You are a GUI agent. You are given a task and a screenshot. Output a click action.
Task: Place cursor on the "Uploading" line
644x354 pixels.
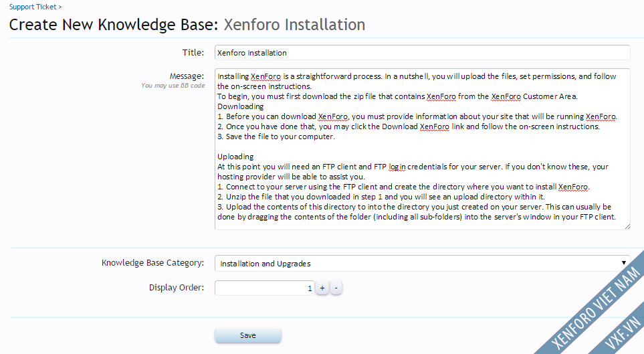[x=235, y=157]
